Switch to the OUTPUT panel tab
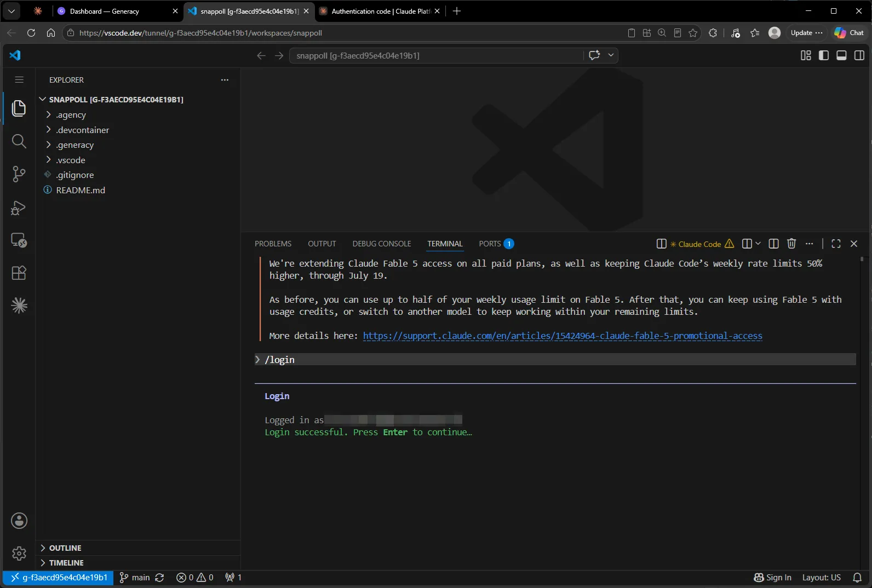The width and height of the screenshot is (872, 588). [322, 244]
